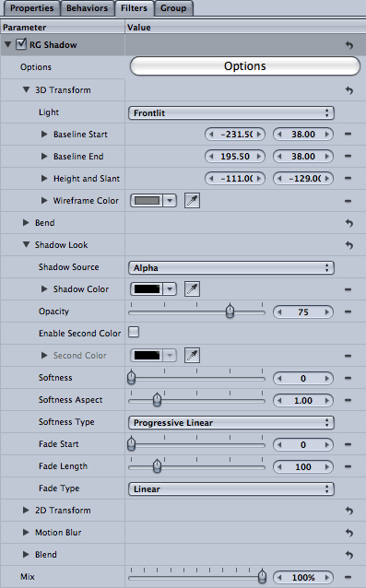Expand the Second Color parameter
Screen dimensions: 366x588
[x=44, y=355]
